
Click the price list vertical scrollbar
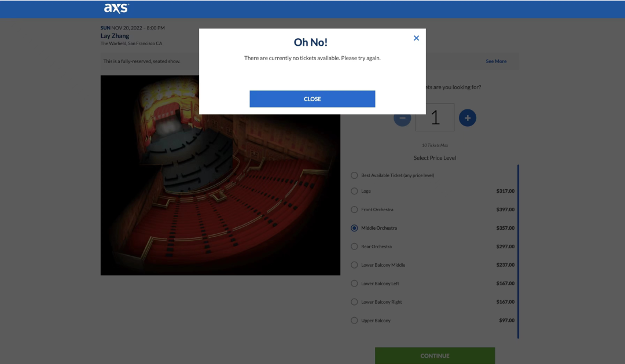pos(518,251)
